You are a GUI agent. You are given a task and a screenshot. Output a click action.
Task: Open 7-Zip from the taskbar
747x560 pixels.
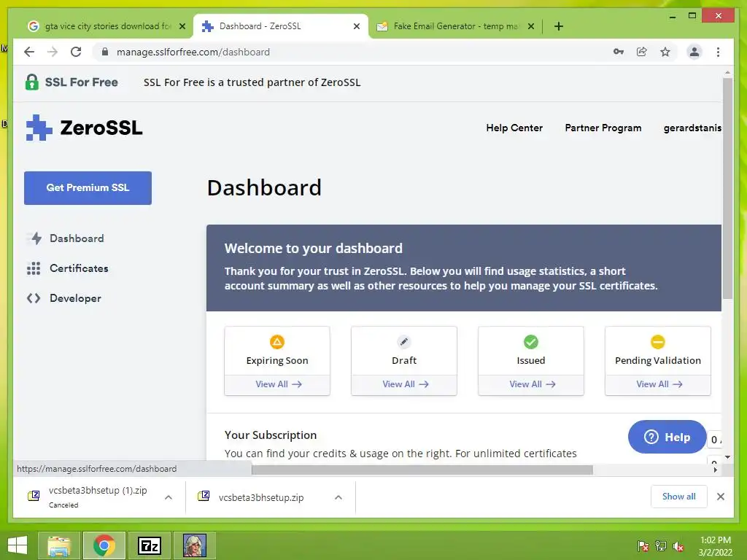(x=150, y=545)
